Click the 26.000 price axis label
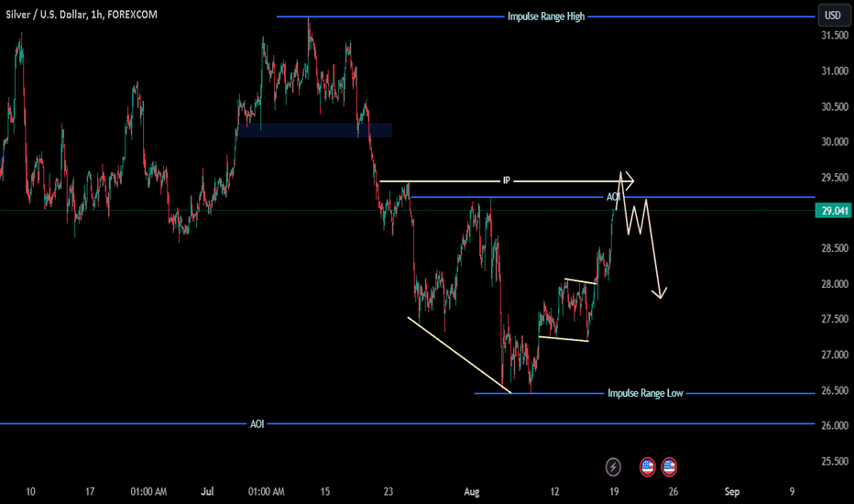 (x=834, y=425)
